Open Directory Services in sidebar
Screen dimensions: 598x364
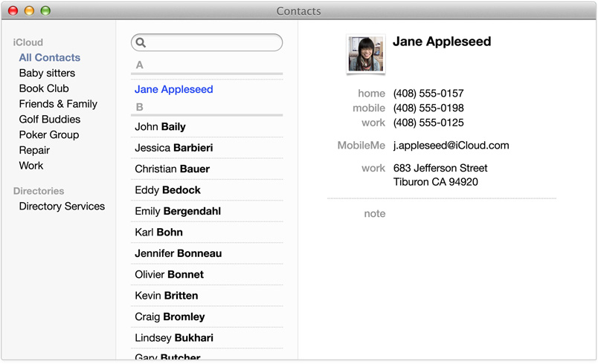coord(62,207)
